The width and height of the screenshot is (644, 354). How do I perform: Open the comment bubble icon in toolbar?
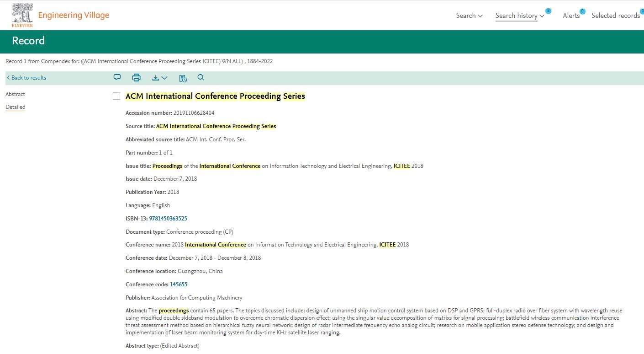(x=117, y=77)
